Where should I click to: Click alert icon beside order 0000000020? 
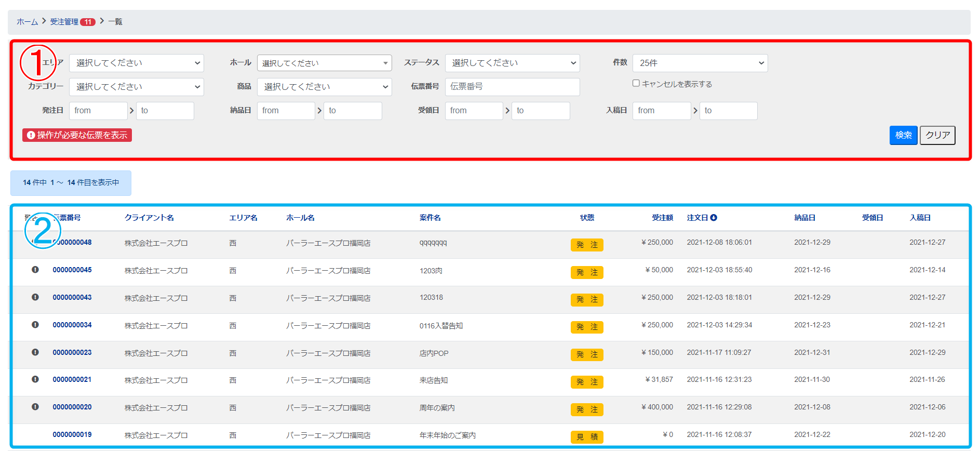(35, 407)
